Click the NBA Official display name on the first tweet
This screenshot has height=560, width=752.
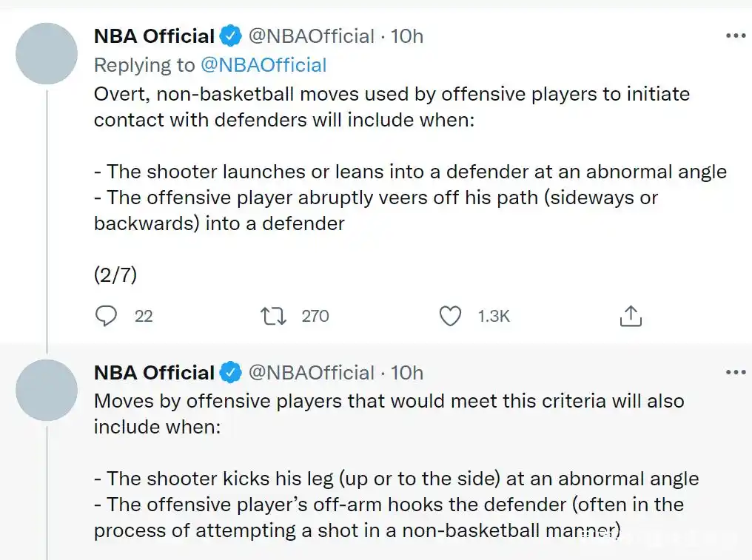pyautogui.click(x=154, y=36)
